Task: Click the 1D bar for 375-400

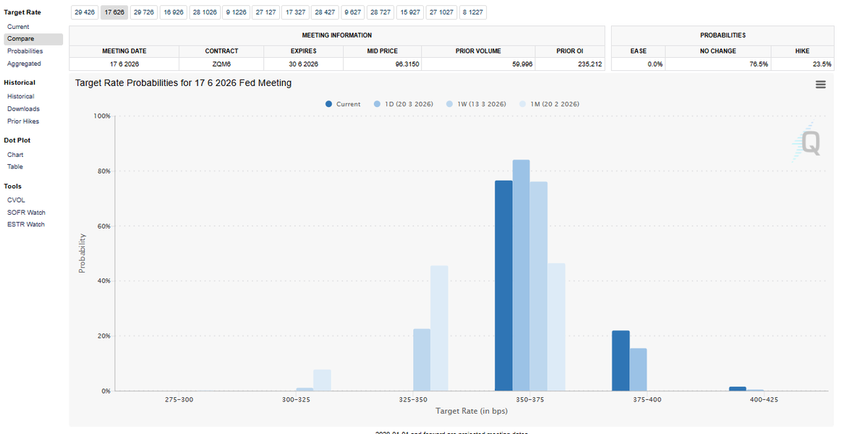Action: pos(638,370)
